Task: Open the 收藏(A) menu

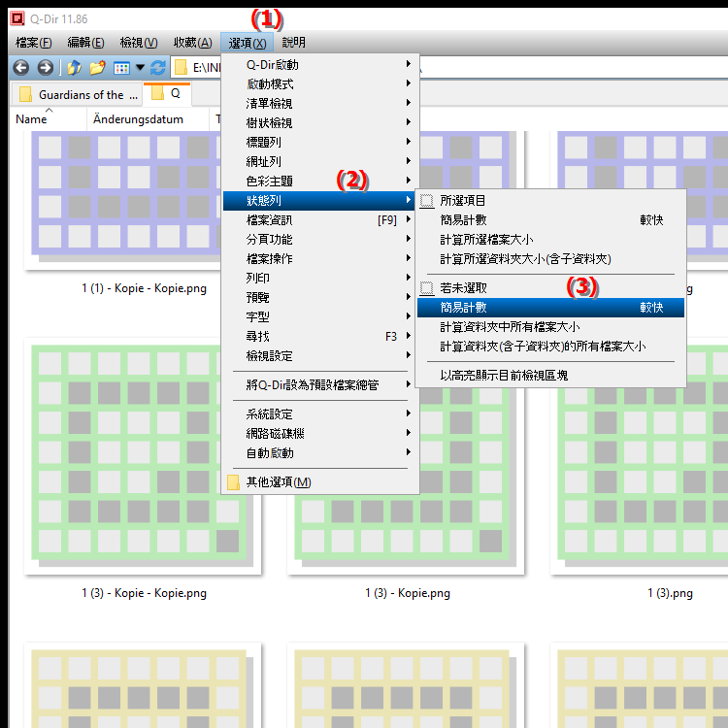Action: click(193, 43)
